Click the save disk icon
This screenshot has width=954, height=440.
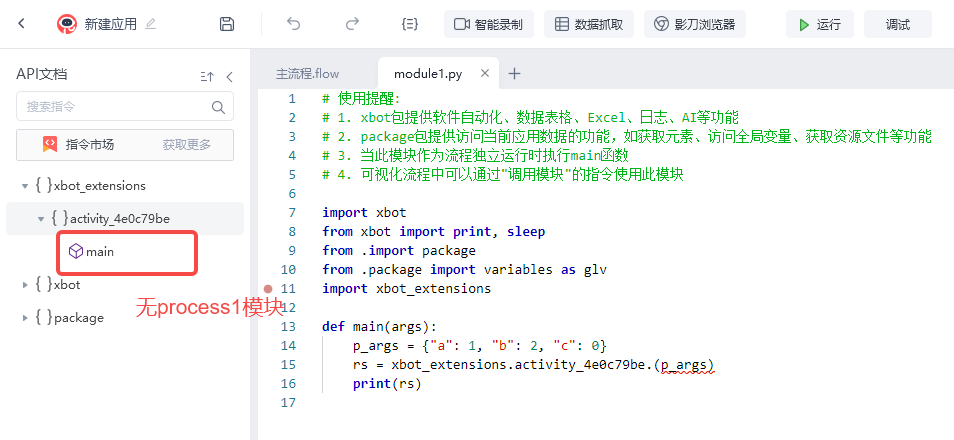(x=227, y=24)
